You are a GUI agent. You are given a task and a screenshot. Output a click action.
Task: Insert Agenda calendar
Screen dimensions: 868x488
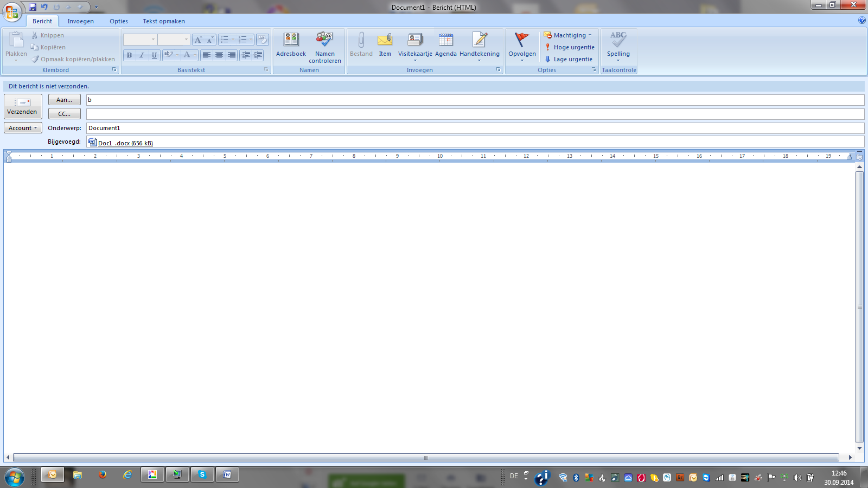445,44
